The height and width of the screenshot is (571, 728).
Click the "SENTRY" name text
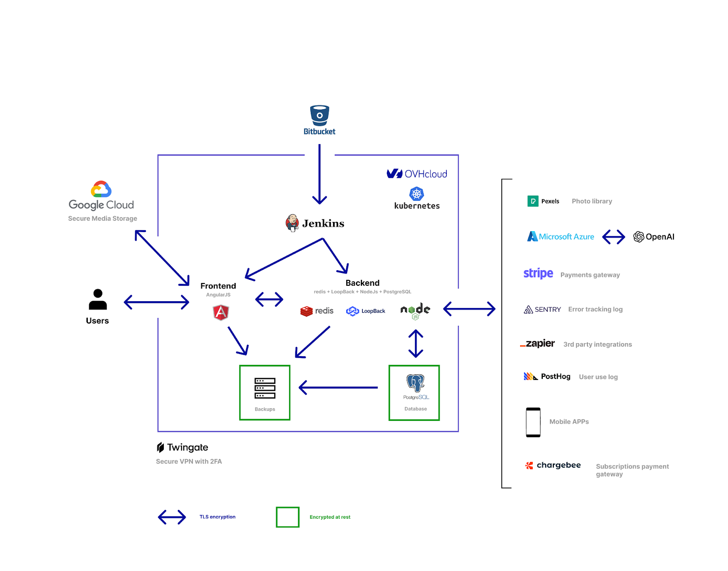tap(548, 309)
